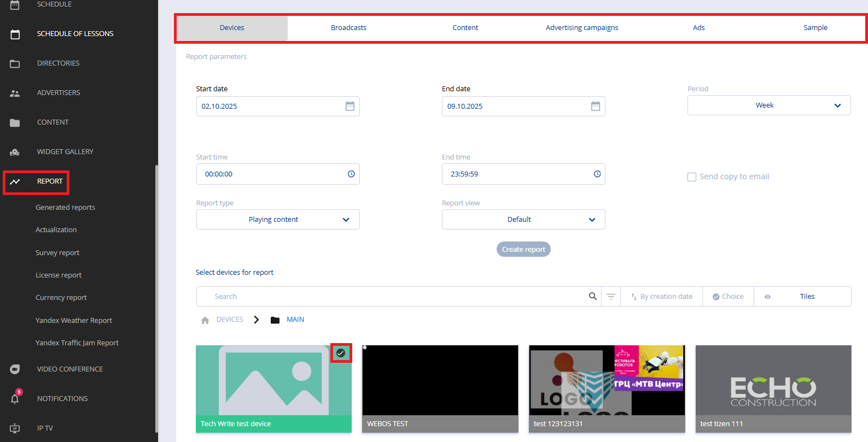This screenshot has height=442, width=868.
Task: Click the Start time clock icon
Action: (x=351, y=174)
